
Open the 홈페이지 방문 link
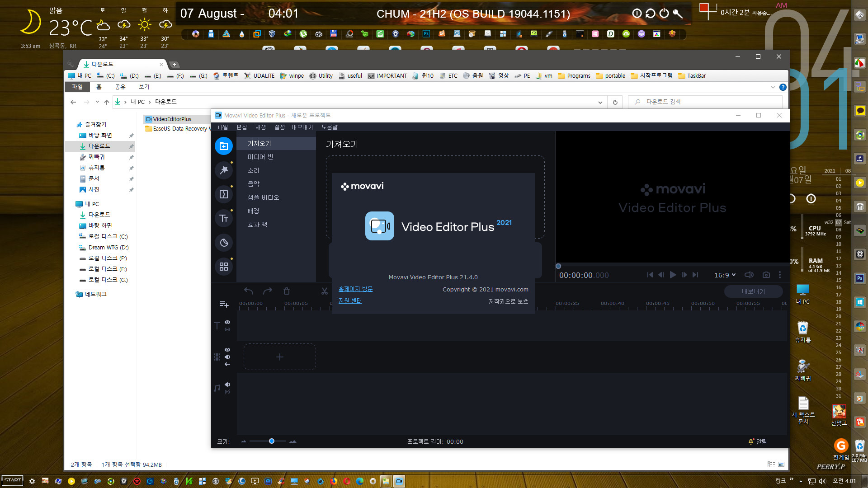coord(356,289)
